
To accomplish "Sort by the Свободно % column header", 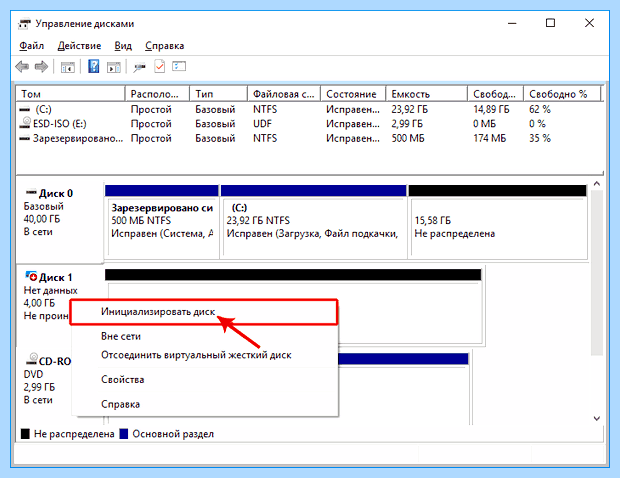I will pyautogui.click(x=562, y=94).
